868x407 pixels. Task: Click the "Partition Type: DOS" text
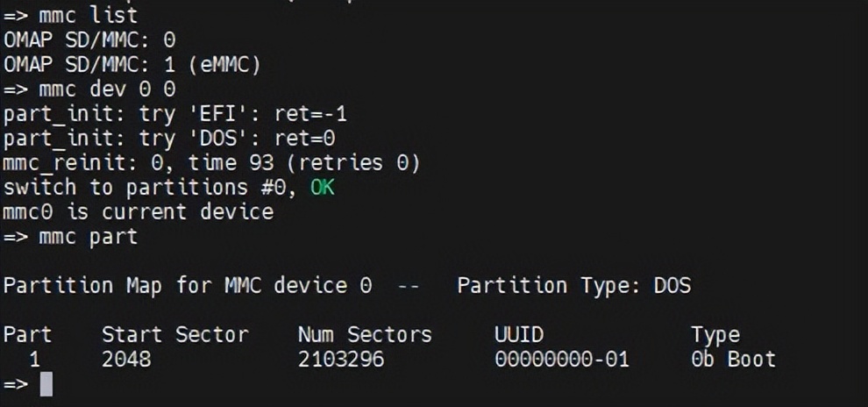point(573,285)
